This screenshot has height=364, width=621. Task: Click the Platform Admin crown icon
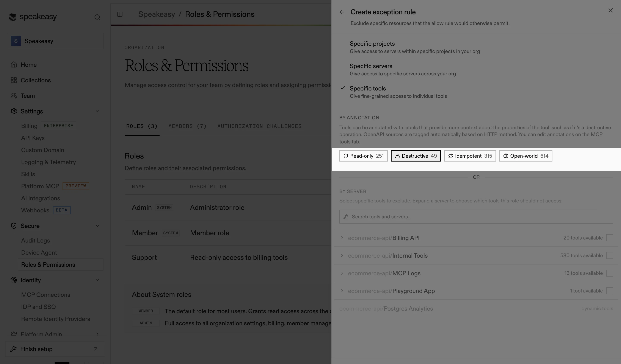(x=14, y=333)
